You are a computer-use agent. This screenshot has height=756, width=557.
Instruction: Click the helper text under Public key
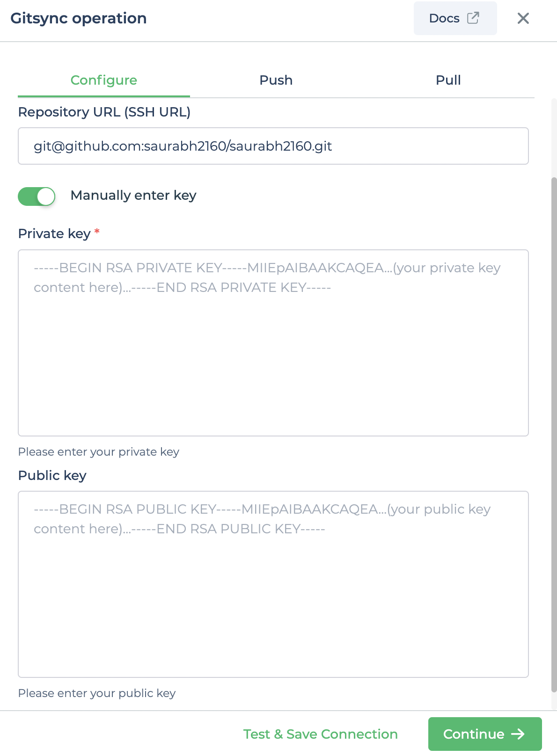[x=96, y=693]
